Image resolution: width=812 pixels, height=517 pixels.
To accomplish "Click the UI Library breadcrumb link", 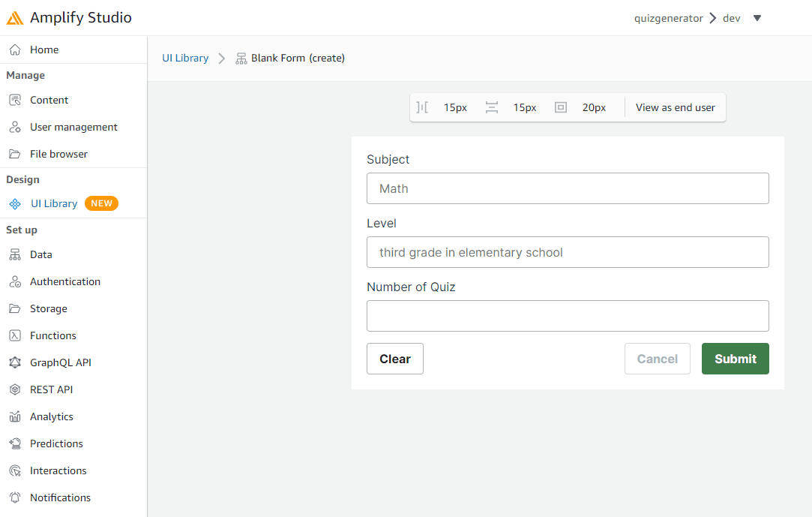I will click(185, 58).
